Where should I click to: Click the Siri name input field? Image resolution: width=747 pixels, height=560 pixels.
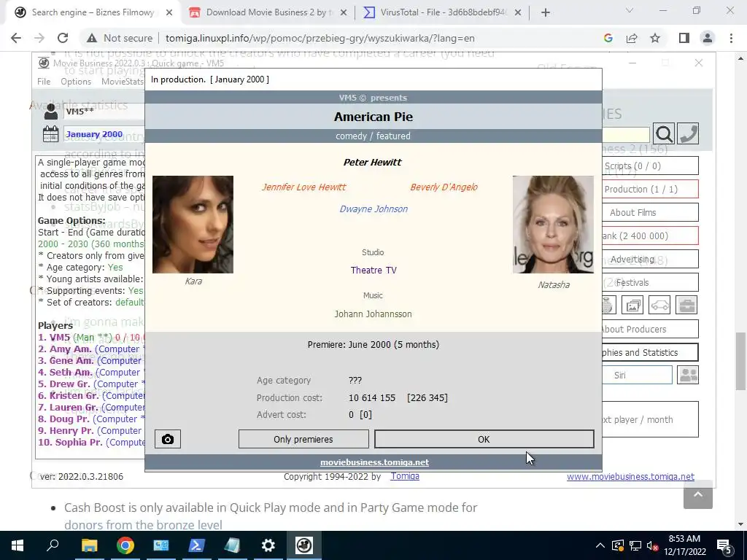[637, 375]
